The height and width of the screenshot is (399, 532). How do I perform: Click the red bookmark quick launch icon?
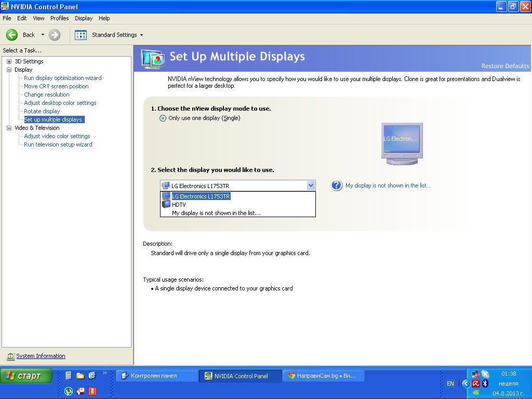pyautogui.click(x=92, y=391)
